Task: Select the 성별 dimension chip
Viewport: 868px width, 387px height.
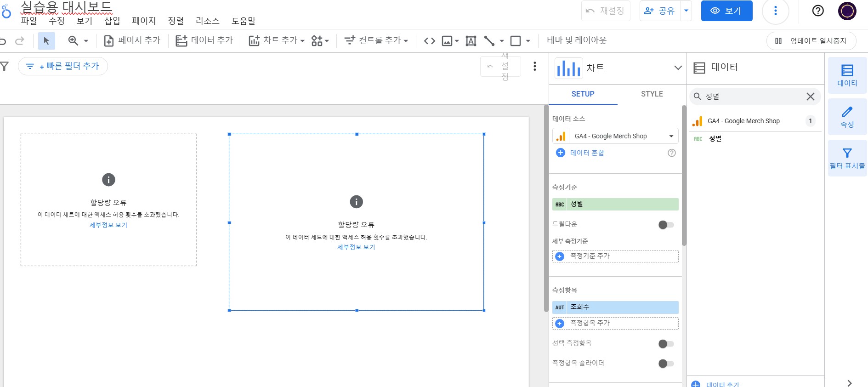Action: click(615, 204)
